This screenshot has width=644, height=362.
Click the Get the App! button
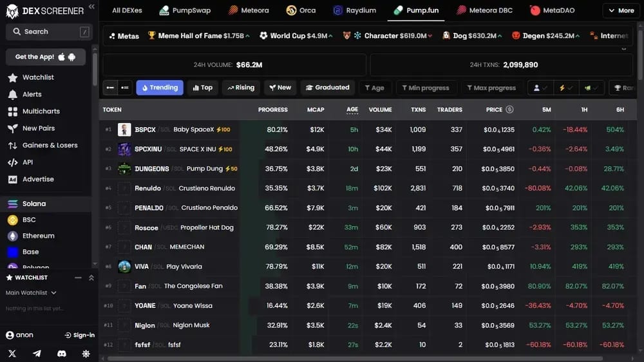[46, 57]
